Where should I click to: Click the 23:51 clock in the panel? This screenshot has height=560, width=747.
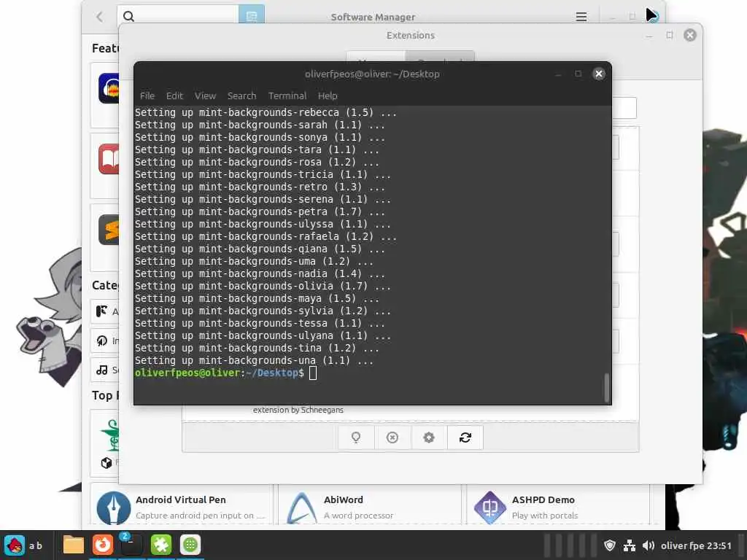click(719, 545)
